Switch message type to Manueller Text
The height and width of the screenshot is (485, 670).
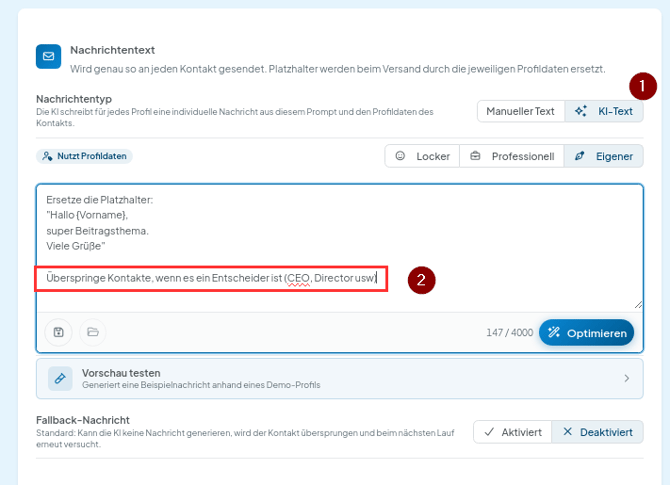521,111
